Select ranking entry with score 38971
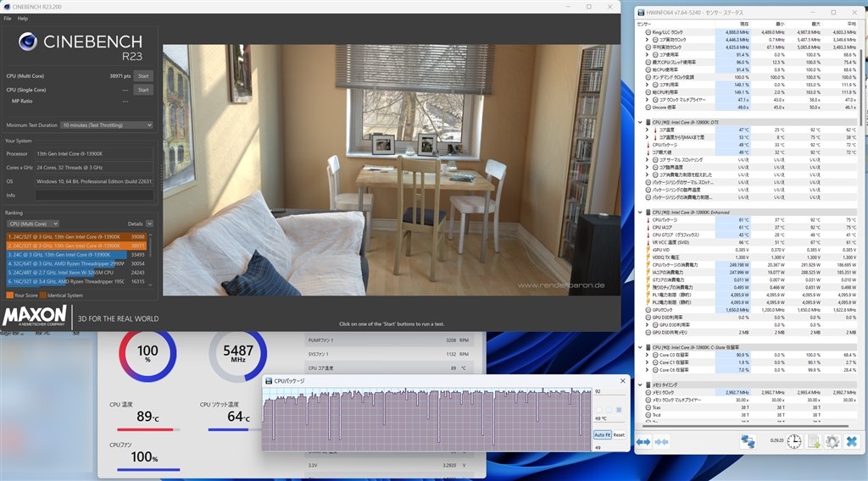 [x=76, y=246]
